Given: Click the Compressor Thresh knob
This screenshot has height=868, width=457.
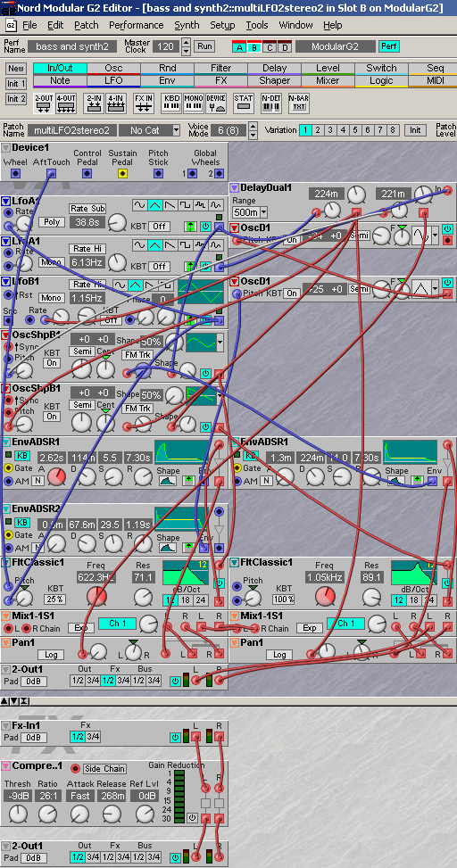Looking at the screenshot, I should coord(18,814).
